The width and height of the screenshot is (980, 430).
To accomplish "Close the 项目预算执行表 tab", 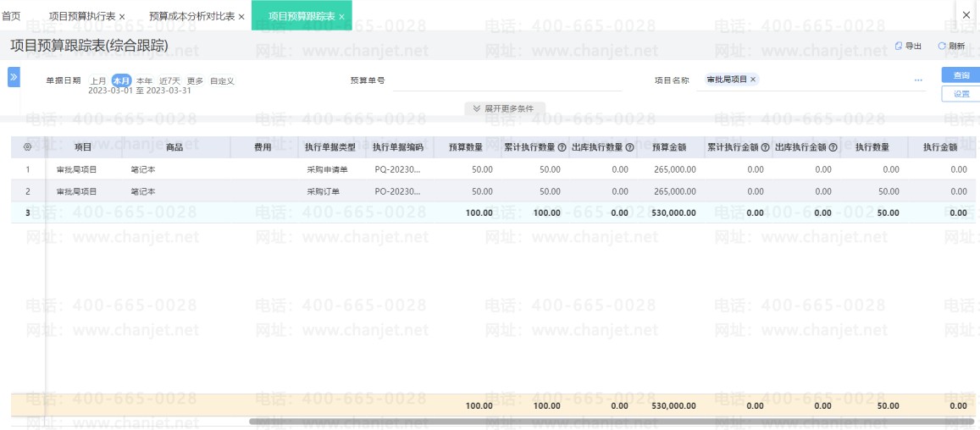I will [122, 17].
